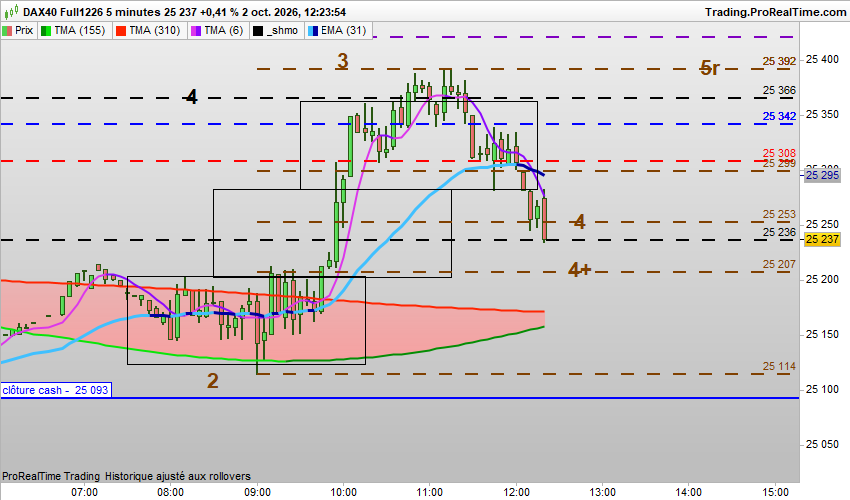Click the 25 114 level label

click(779, 366)
